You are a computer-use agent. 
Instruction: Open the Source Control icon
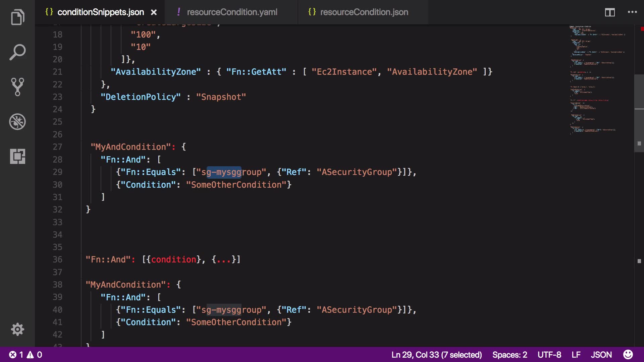tap(17, 87)
